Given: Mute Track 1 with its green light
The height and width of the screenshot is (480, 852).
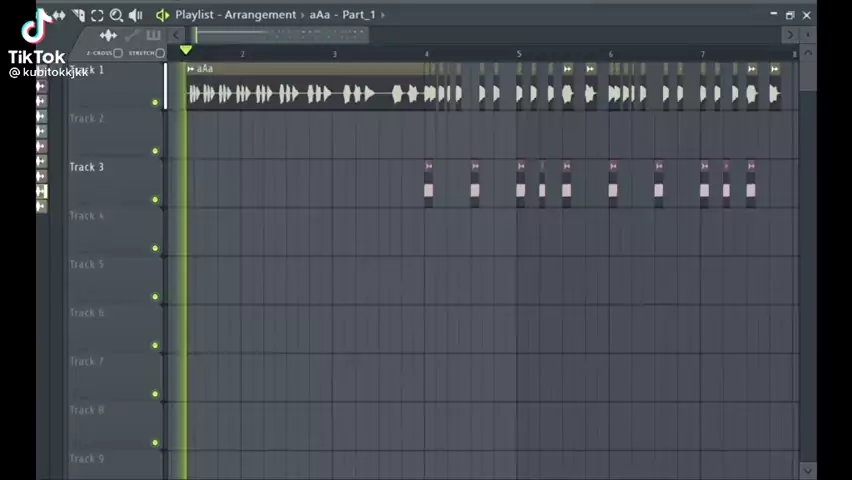Looking at the screenshot, I should click(x=155, y=102).
